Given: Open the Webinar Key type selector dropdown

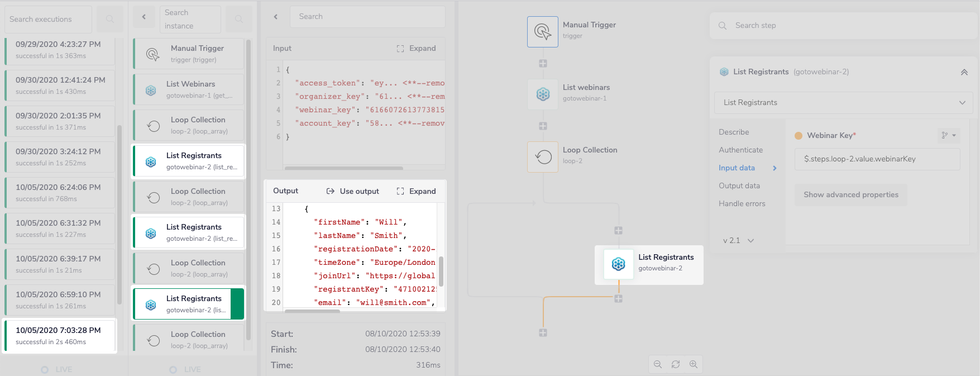Looking at the screenshot, I should 949,136.
